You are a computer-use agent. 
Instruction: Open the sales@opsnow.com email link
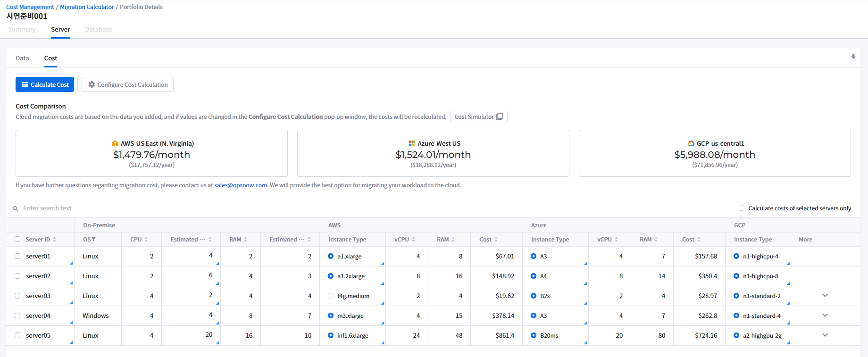[x=241, y=185]
